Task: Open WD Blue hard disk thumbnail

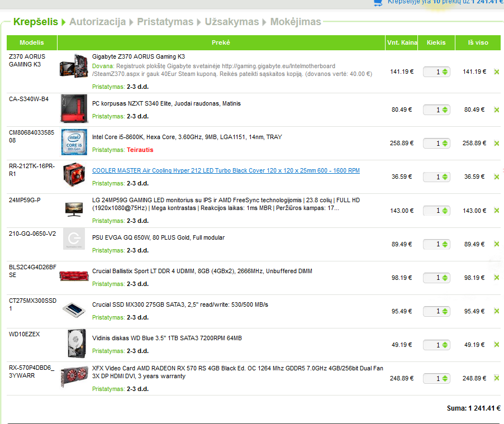Action: coord(77,344)
